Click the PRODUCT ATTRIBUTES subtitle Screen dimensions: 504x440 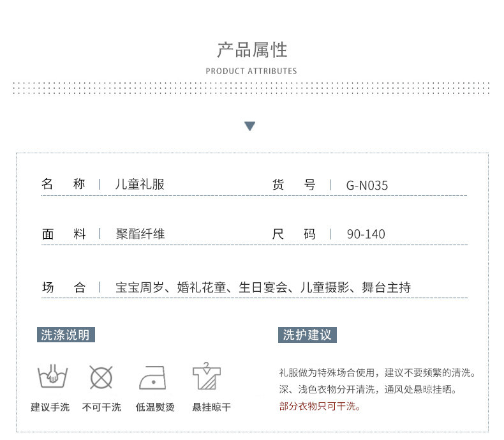[x=251, y=71]
